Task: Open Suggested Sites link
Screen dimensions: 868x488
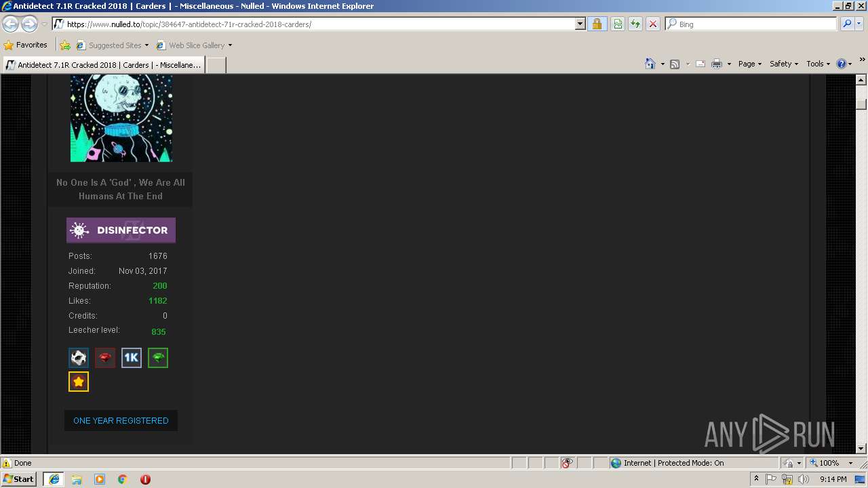Action: (113, 45)
